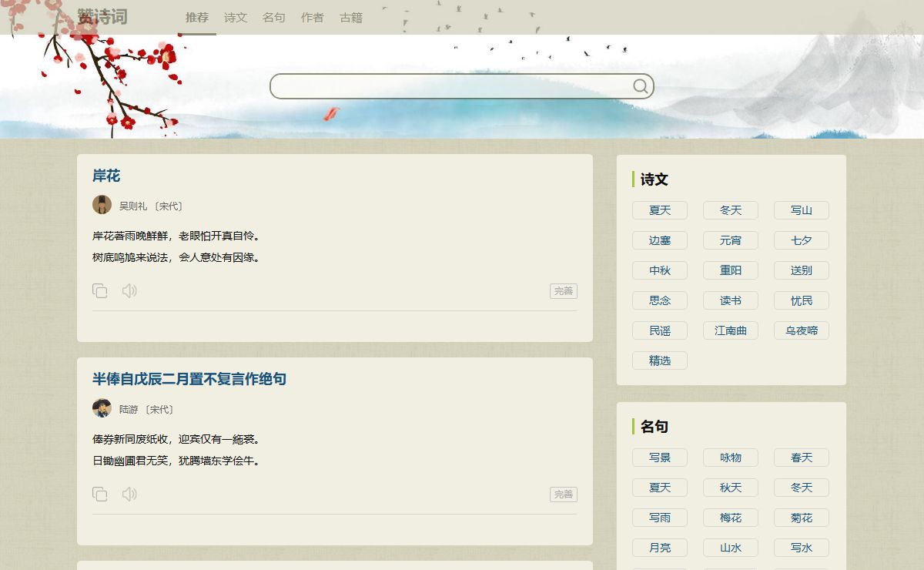Click the poem search input field
The width and height of the screenshot is (924, 570).
click(x=450, y=86)
